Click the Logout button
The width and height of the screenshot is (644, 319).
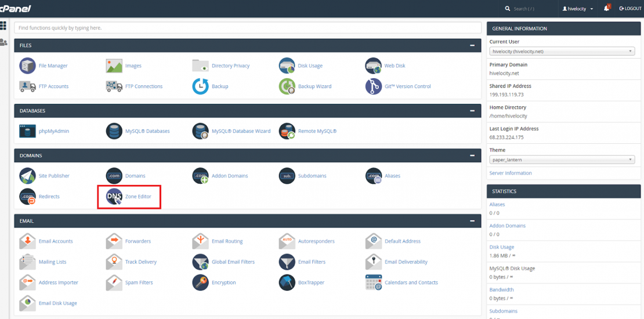point(630,9)
